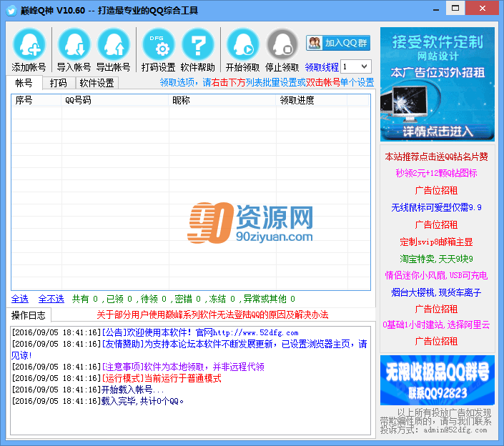Click the 情侣迷你小风扇,USB可充电 link

437,275
